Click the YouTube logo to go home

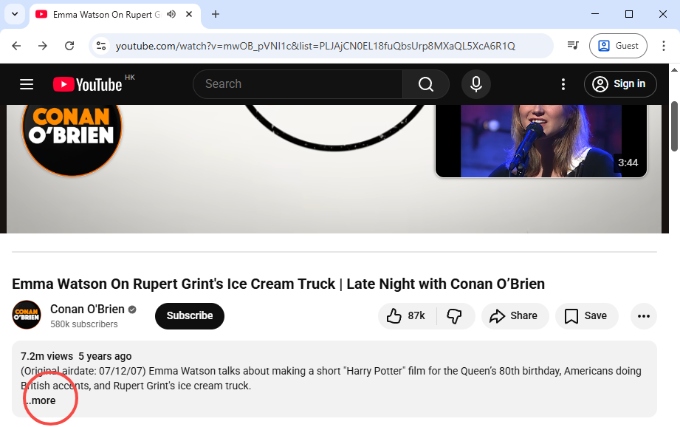[87, 85]
